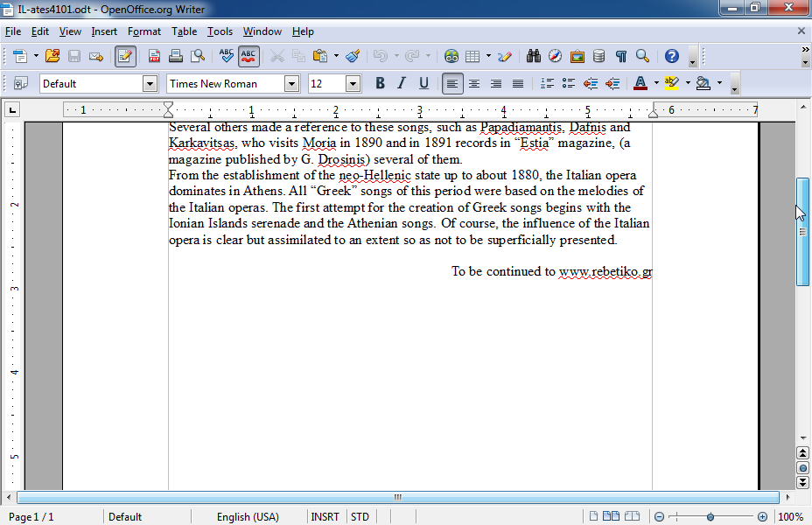Image resolution: width=812 pixels, height=525 pixels.
Task: Open the Print Preview
Action: [199, 55]
